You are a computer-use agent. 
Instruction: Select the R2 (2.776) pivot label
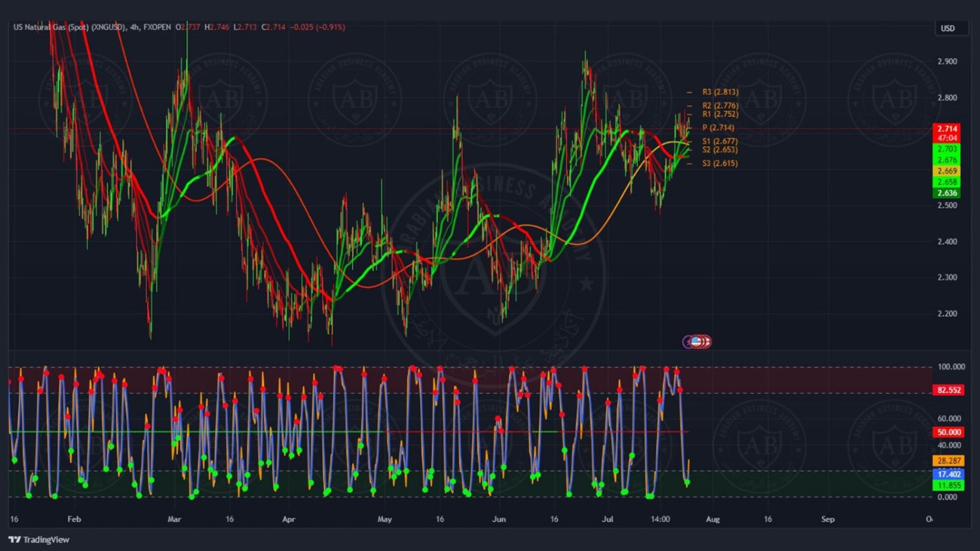point(720,106)
